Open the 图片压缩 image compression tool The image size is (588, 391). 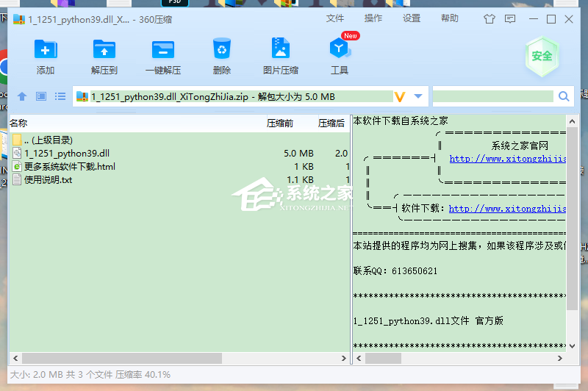point(281,48)
